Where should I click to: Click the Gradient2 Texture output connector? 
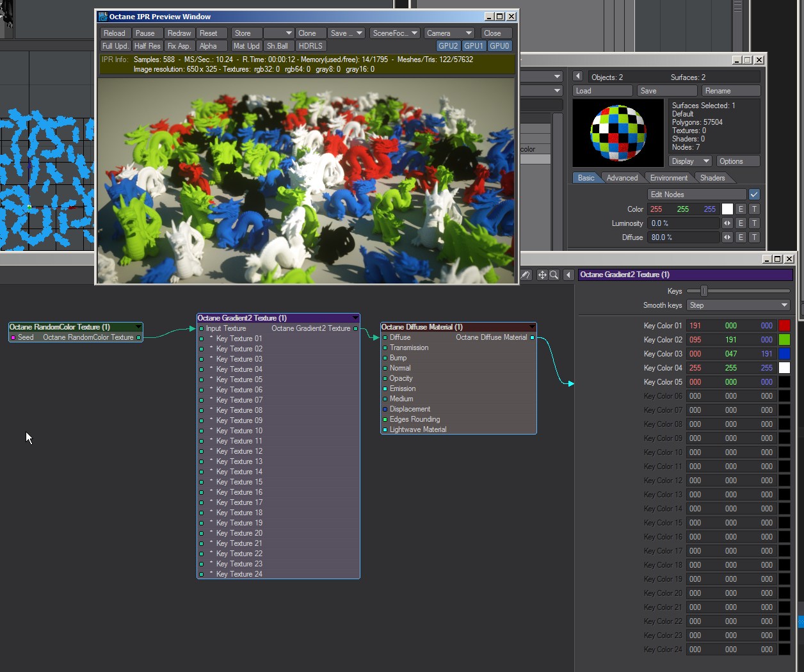tap(356, 328)
